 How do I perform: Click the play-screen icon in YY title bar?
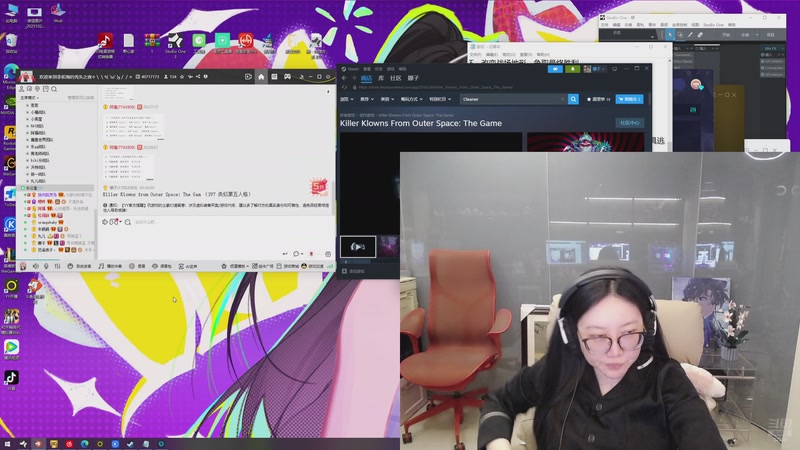(x=248, y=77)
